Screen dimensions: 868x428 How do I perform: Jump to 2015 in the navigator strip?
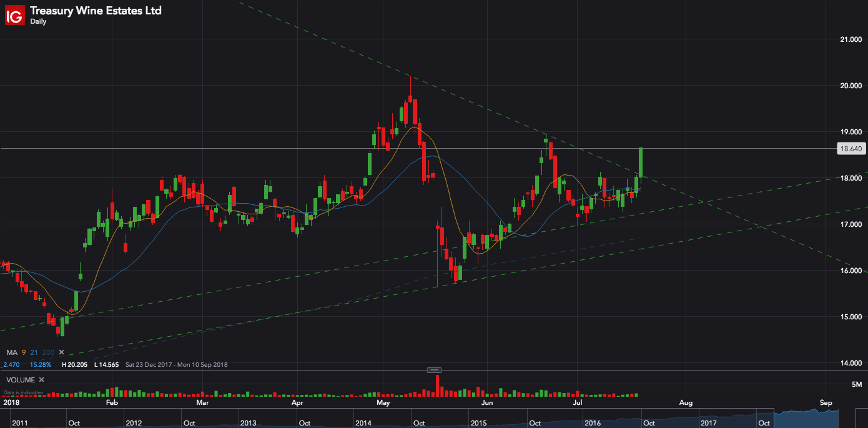(478, 423)
